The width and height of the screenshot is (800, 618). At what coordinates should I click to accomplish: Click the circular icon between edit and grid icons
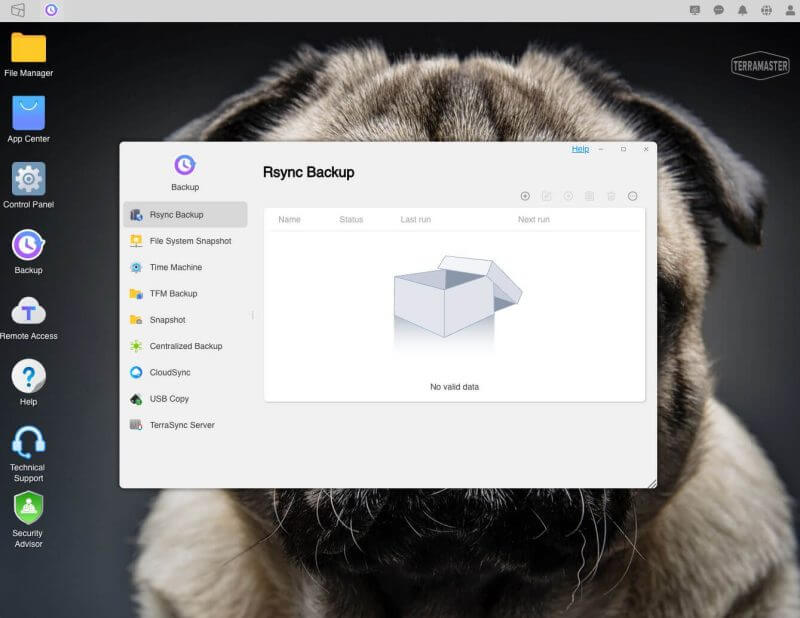568,196
